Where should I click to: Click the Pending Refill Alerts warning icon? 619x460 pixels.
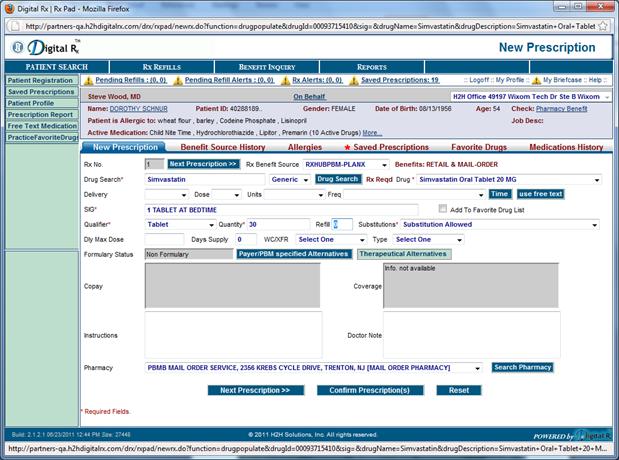(x=179, y=80)
